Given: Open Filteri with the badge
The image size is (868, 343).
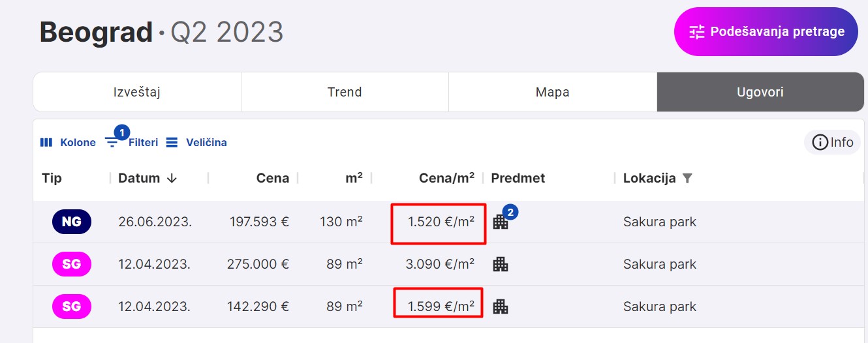Looking at the screenshot, I should click(112, 142).
